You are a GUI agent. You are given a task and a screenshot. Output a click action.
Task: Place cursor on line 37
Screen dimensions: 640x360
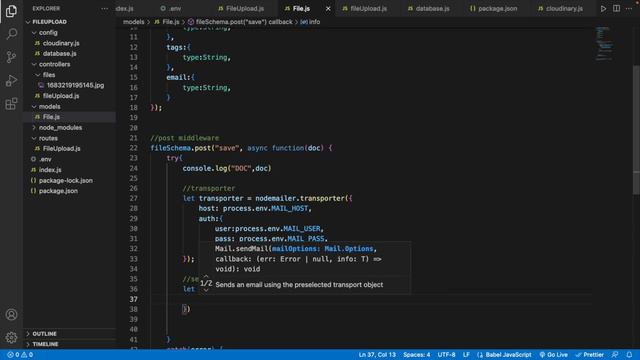pos(371,299)
